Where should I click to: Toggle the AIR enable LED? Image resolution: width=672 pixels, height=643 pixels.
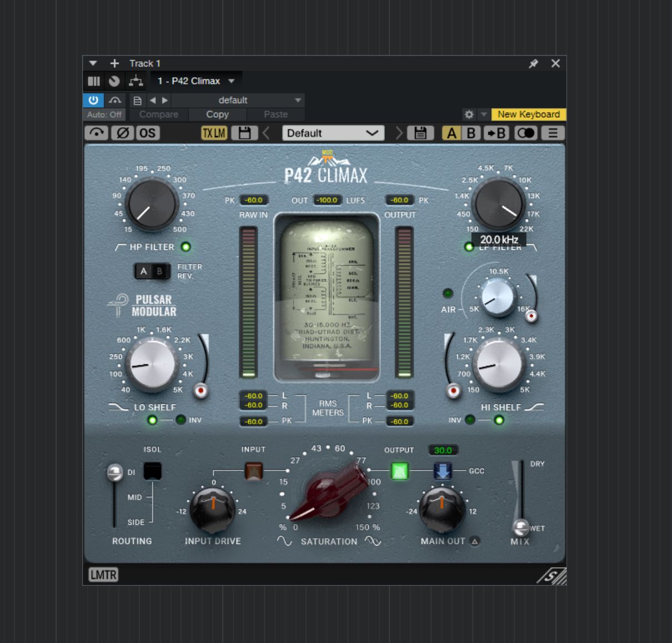click(448, 293)
